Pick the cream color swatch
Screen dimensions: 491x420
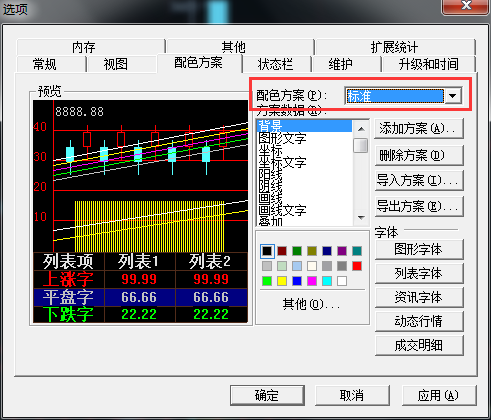pyautogui.click(x=312, y=266)
